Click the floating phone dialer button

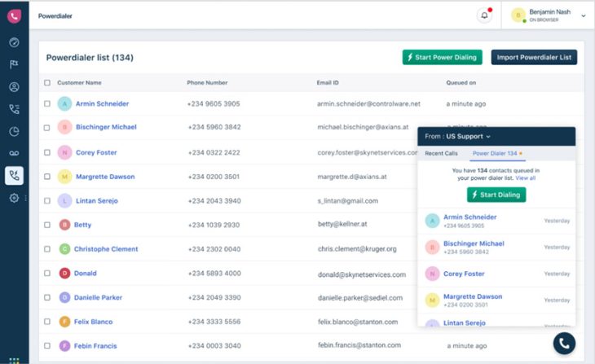pos(564,344)
